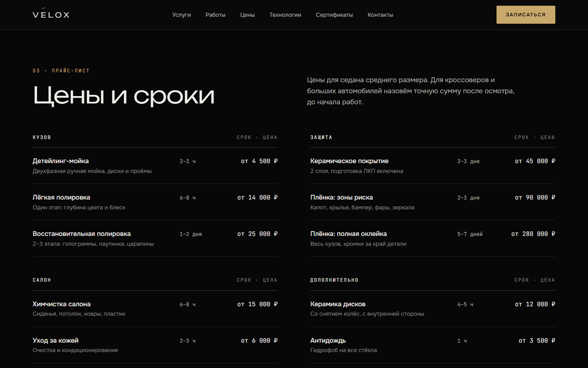Screen dimensions: 588x368
Task: Select Восстановительная полировка title
Action: pos(82,234)
